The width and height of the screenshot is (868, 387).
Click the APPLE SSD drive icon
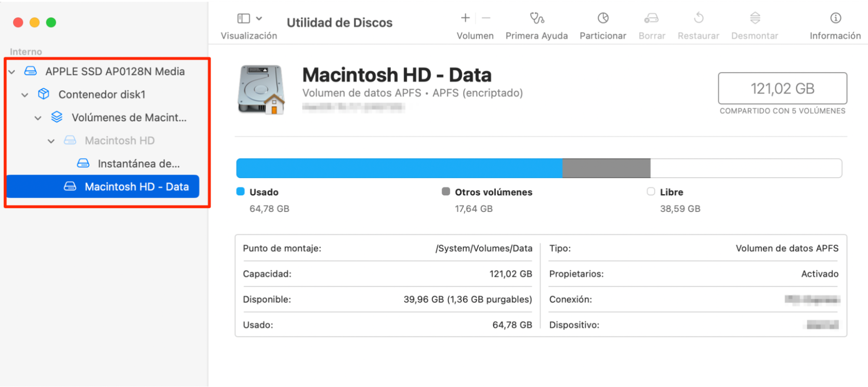tap(30, 71)
